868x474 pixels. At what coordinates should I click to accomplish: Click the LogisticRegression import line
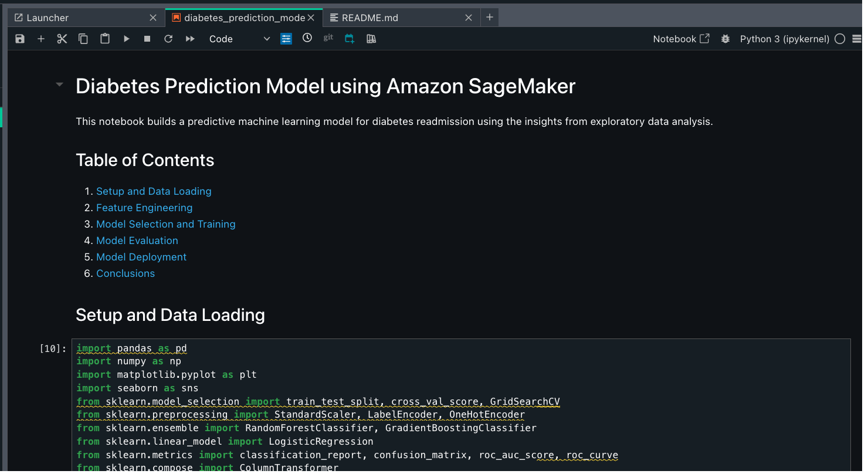coord(225,441)
